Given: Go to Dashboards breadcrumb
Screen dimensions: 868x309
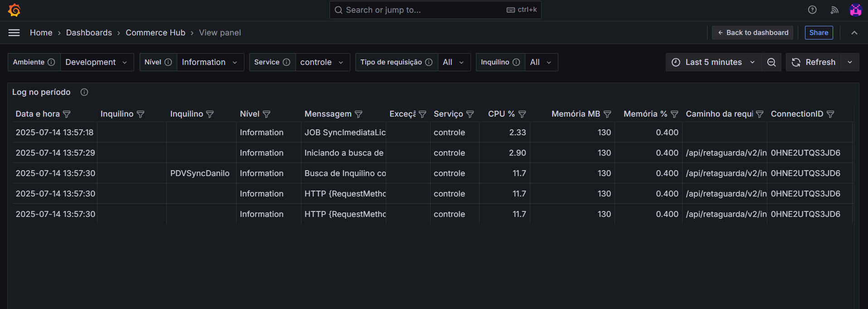Looking at the screenshot, I should (x=89, y=33).
